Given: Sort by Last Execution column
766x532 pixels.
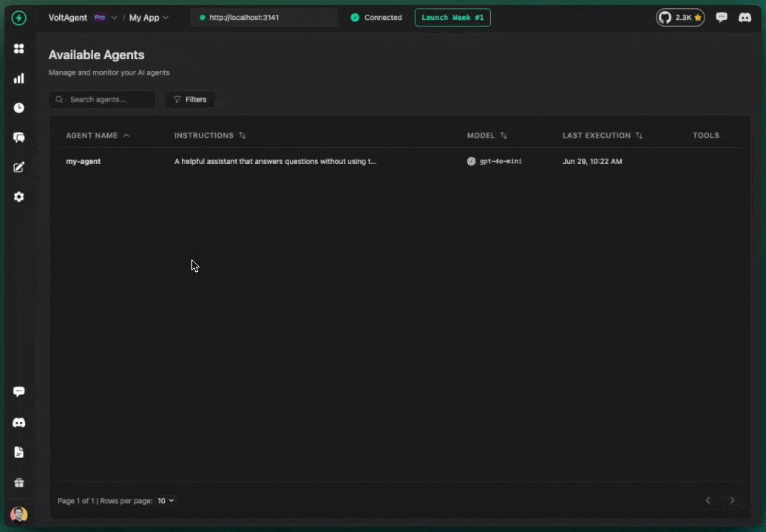Looking at the screenshot, I should click(602, 135).
